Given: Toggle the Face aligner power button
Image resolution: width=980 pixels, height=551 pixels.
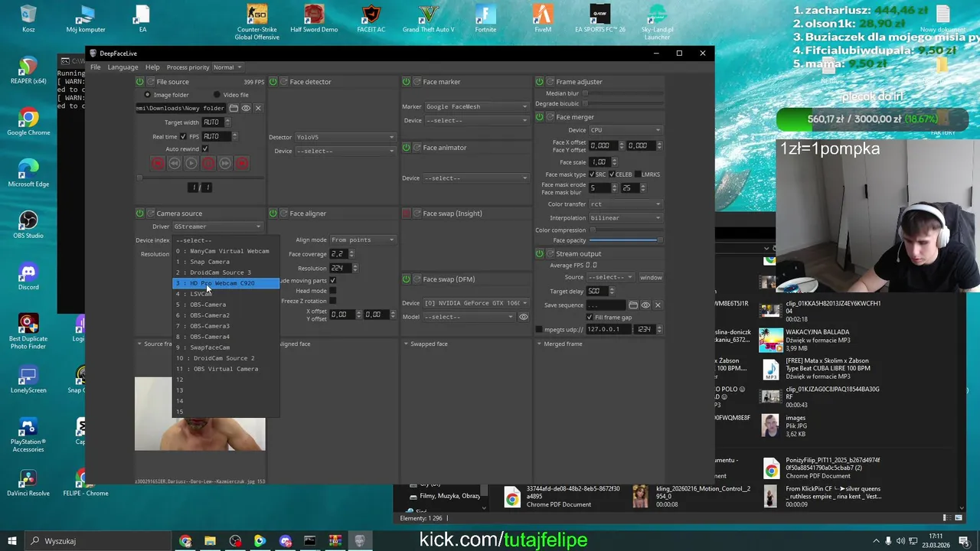Looking at the screenshot, I should pos(273,214).
